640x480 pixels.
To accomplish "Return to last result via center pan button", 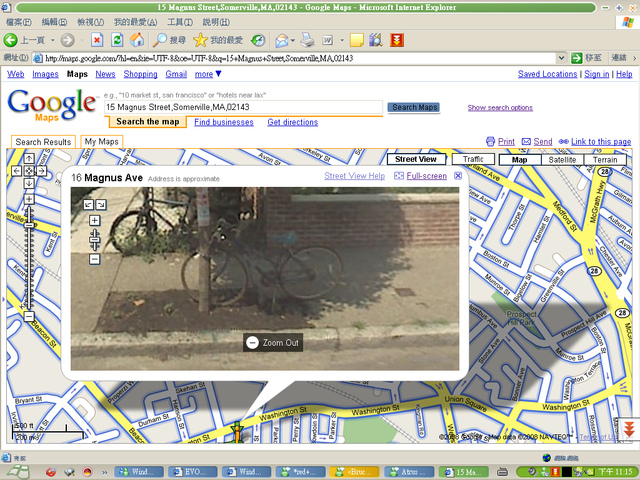I will click(29, 171).
